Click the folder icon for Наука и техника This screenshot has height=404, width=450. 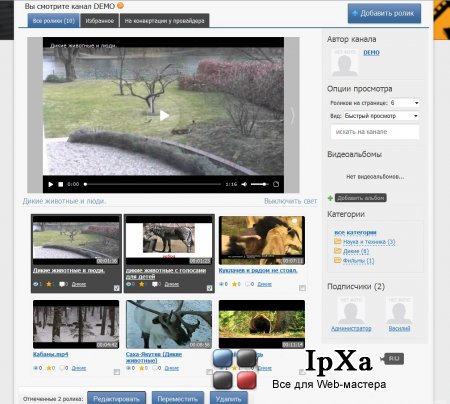[338, 241]
